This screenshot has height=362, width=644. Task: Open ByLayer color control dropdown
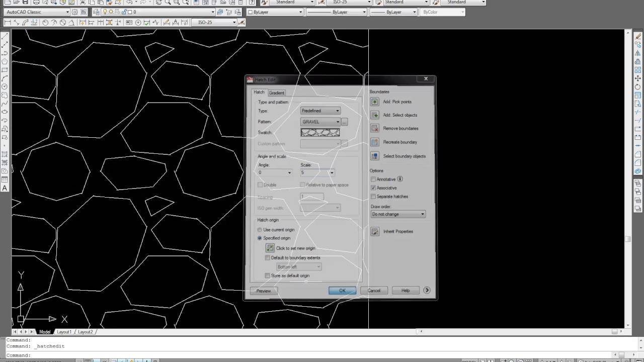click(x=274, y=12)
